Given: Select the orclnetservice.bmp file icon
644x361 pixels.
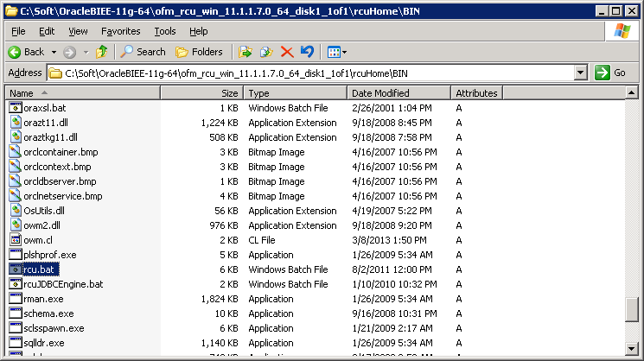Looking at the screenshot, I should 16,196.
